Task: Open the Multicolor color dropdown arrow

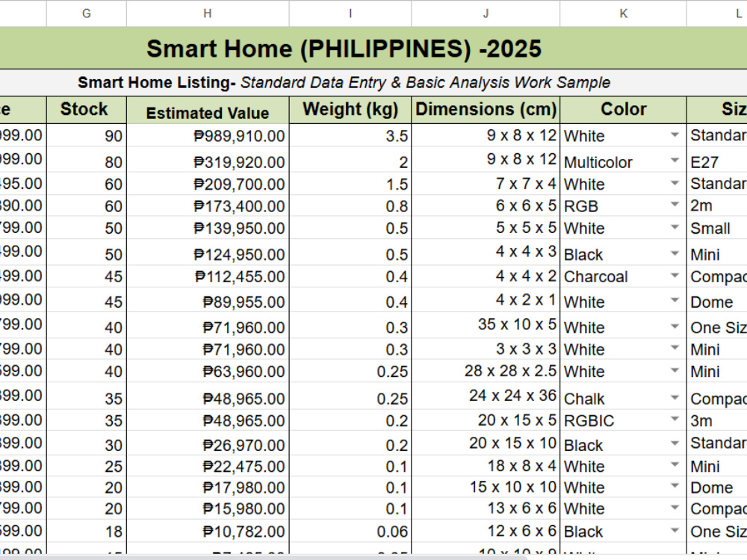Action: [x=675, y=160]
